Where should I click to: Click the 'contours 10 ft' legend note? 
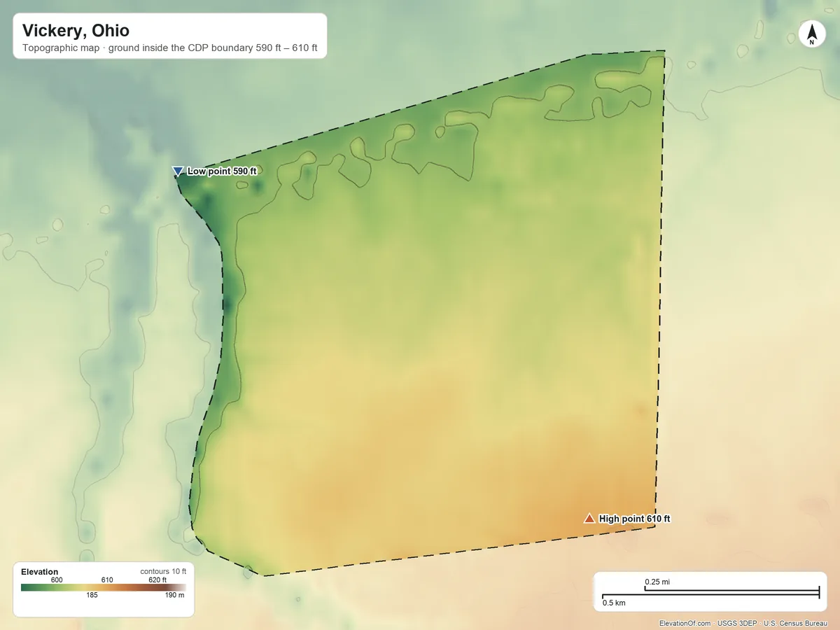coord(163,572)
